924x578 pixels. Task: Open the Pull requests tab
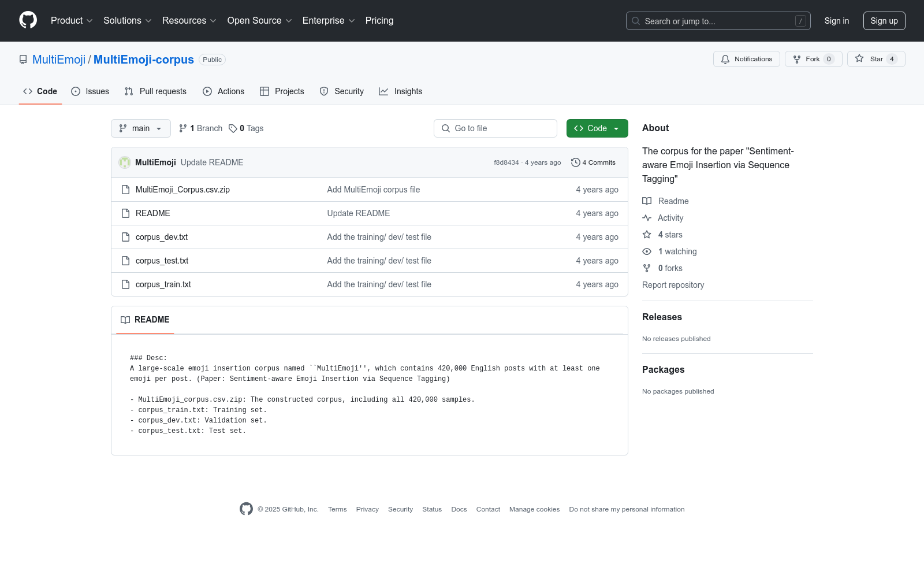tap(155, 91)
